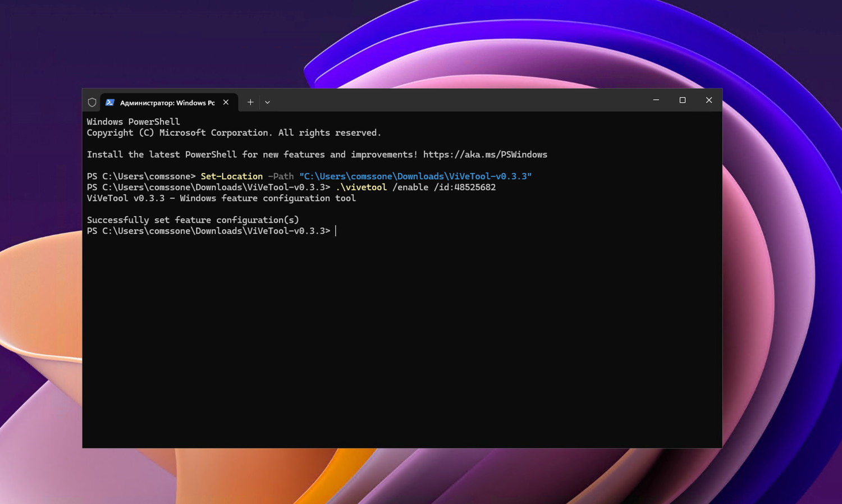Viewport: 842px width, 504px height.
Task: Click the Copyright Microsoft Corporation line
Action: [x=234, y=132]
